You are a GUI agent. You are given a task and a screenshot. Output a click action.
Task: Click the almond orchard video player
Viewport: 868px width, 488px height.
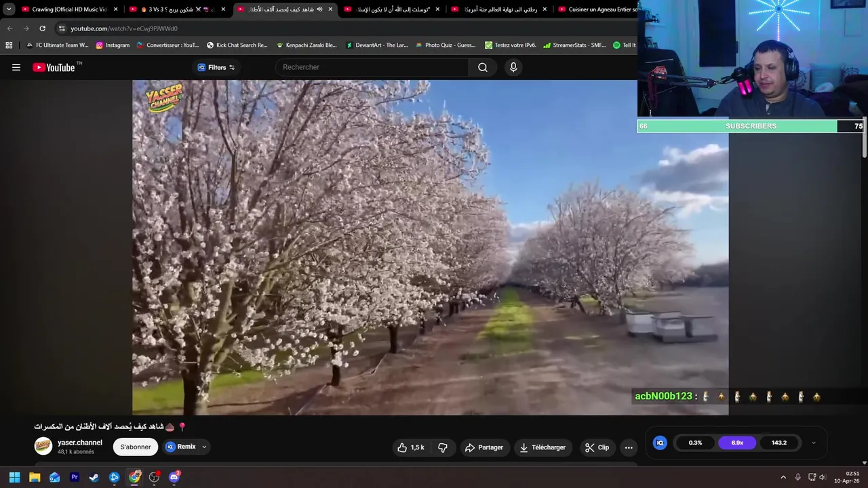click(431, 247)
